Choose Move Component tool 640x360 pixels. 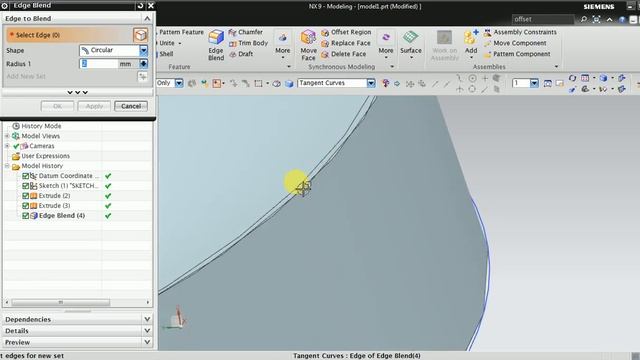[x=515, y=43]
